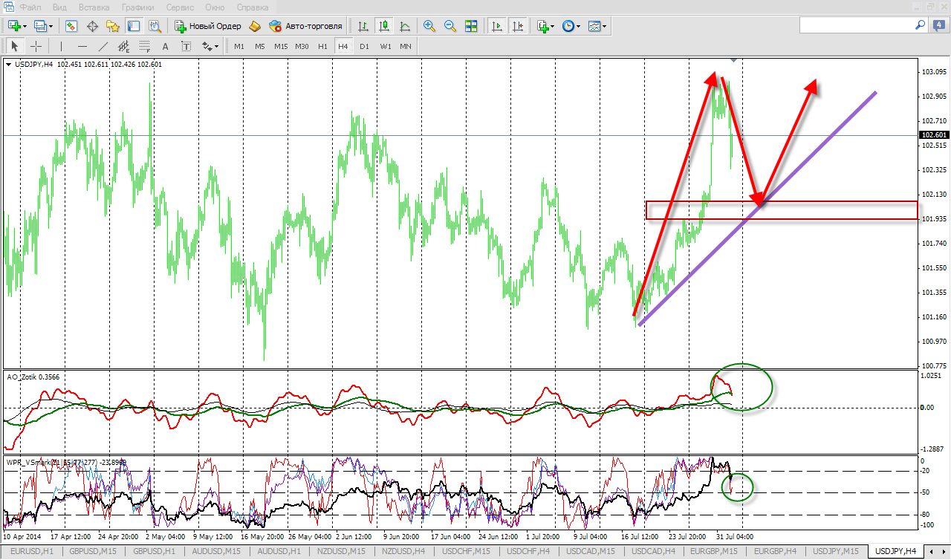Select the text label tool
Image resolution: width=951 pixels, height=560 pixels.
(165, 46)
